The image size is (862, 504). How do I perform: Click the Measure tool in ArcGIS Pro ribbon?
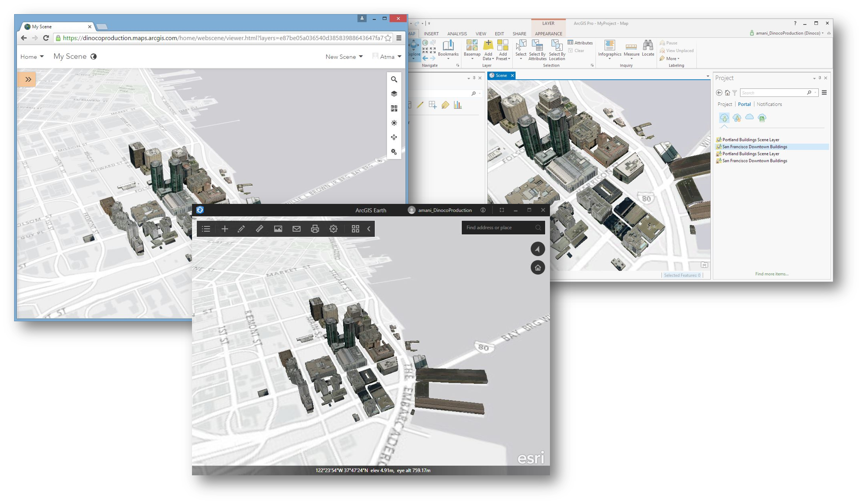pyautogui.click(x=631, y=49)
